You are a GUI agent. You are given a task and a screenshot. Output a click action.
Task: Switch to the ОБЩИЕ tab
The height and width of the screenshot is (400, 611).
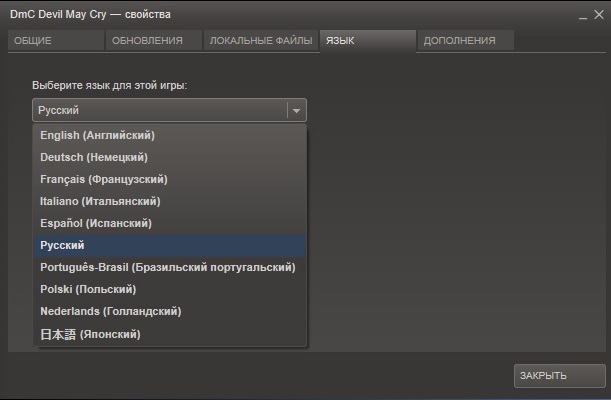[56, 41]
